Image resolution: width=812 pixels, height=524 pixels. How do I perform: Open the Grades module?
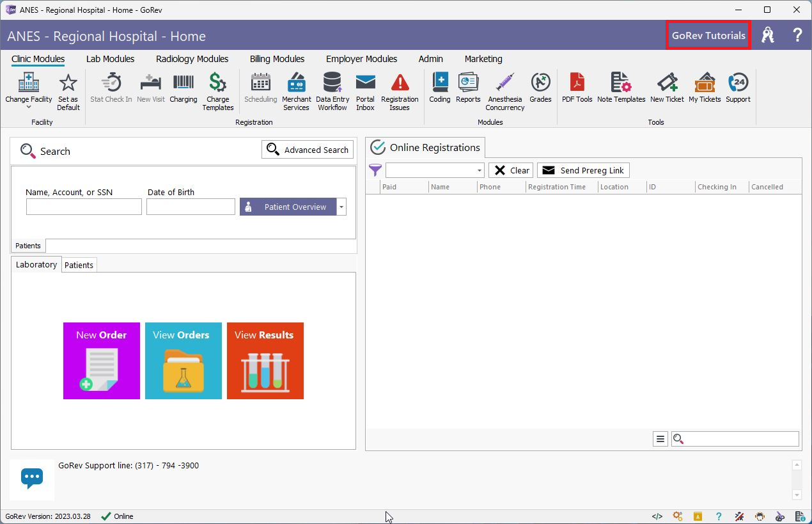[540, 88]
